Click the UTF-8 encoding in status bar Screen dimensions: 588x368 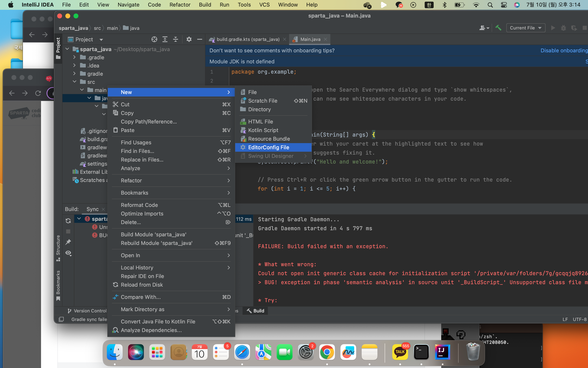(580, 319)
